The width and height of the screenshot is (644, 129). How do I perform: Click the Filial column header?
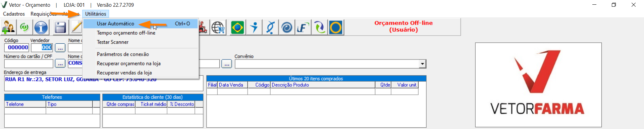tap(212, 85)
